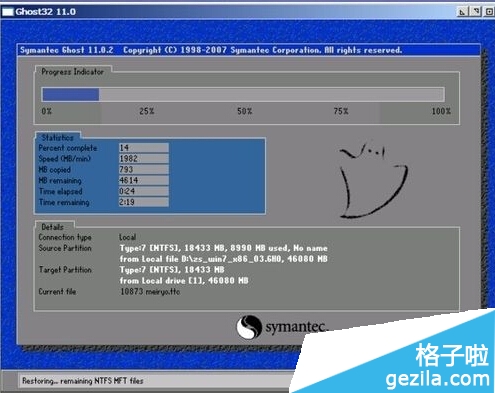Select the Progress Indicator heading

[x=72, y=72]
